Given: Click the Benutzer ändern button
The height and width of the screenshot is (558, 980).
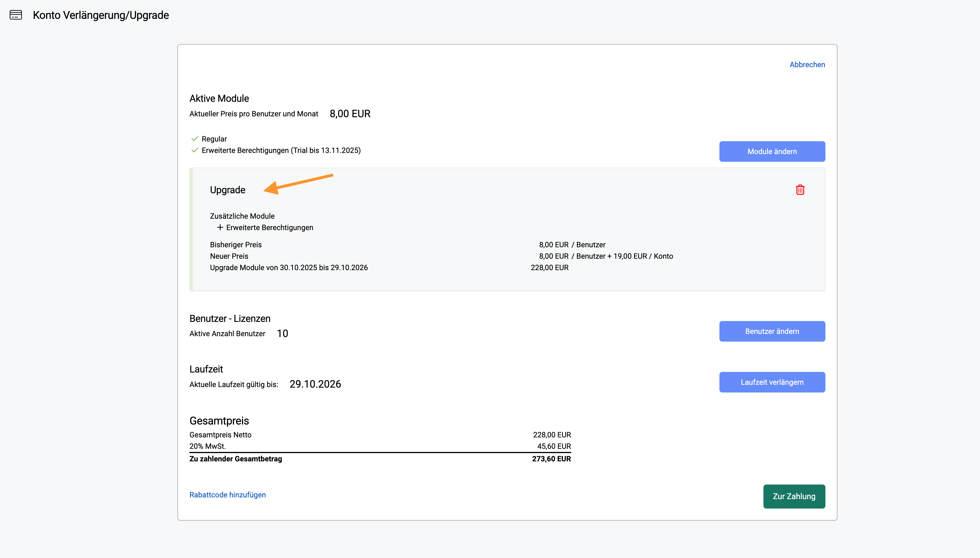Looking at the screenshot, I should point(772,331).
